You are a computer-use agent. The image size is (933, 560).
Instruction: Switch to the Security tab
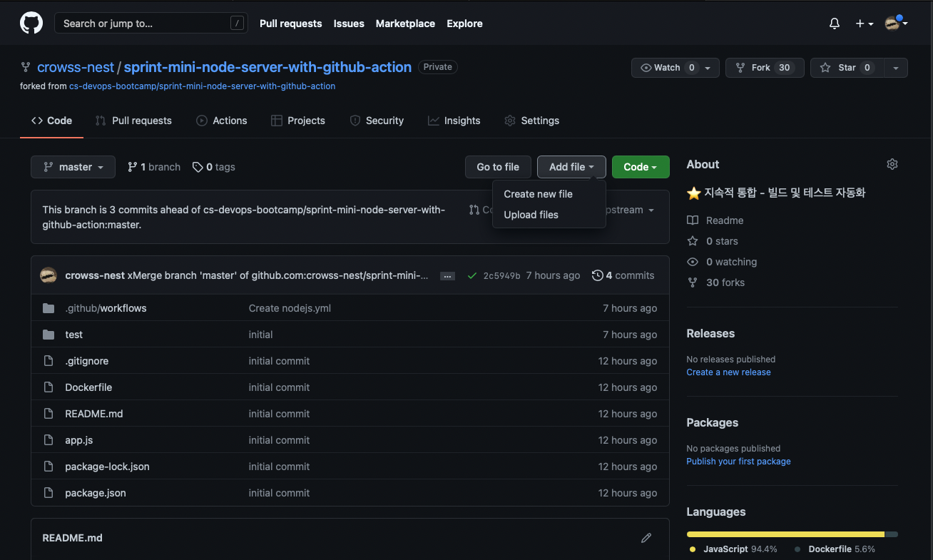click(x=377, y=121)
